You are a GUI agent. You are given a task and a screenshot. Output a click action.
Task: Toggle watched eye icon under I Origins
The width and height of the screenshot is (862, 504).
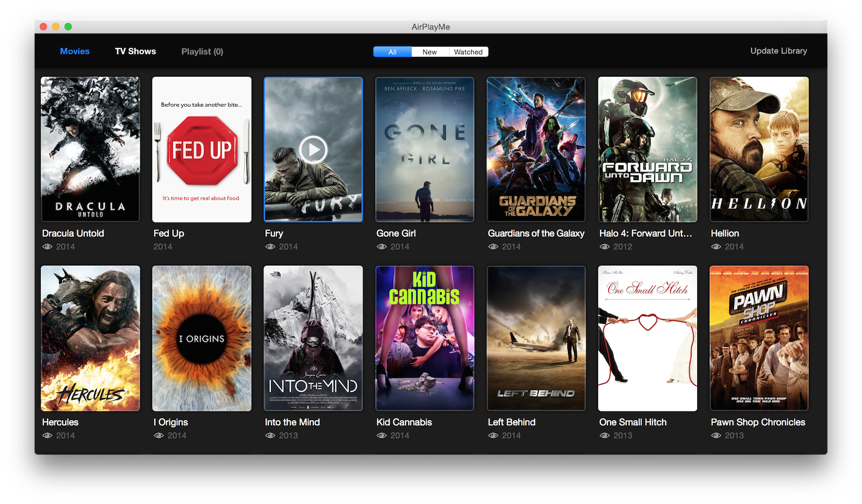[x=159, y=436]
